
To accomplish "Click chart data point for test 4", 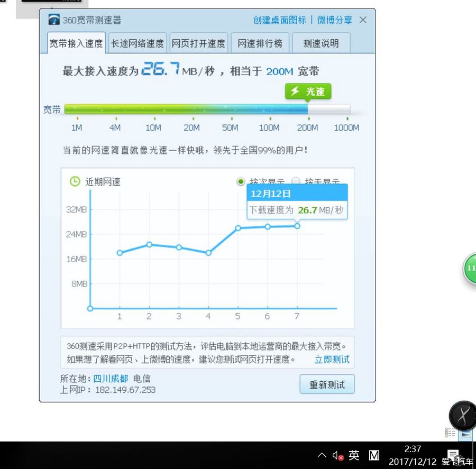I will [x=208, y=253].
